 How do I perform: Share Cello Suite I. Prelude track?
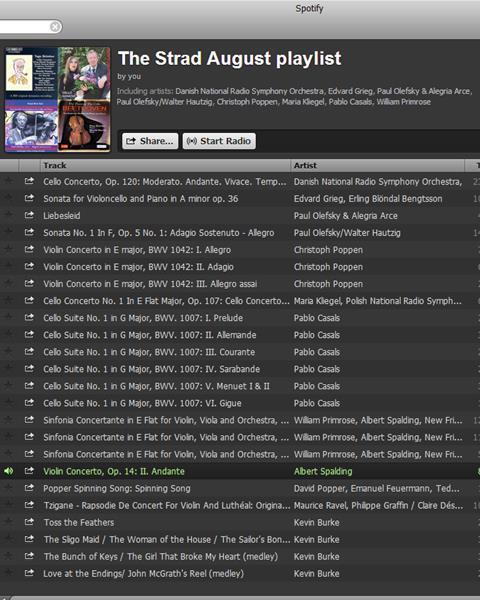[x=29, y=317]
